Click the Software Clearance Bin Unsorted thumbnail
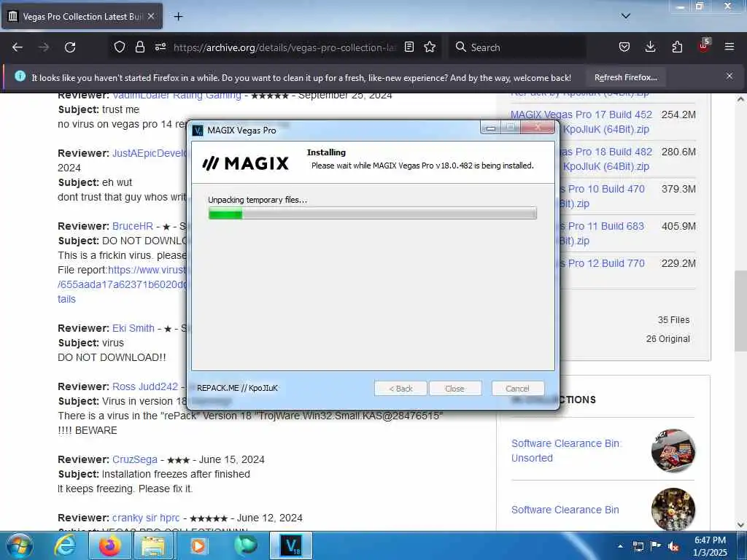 (673, 451)
